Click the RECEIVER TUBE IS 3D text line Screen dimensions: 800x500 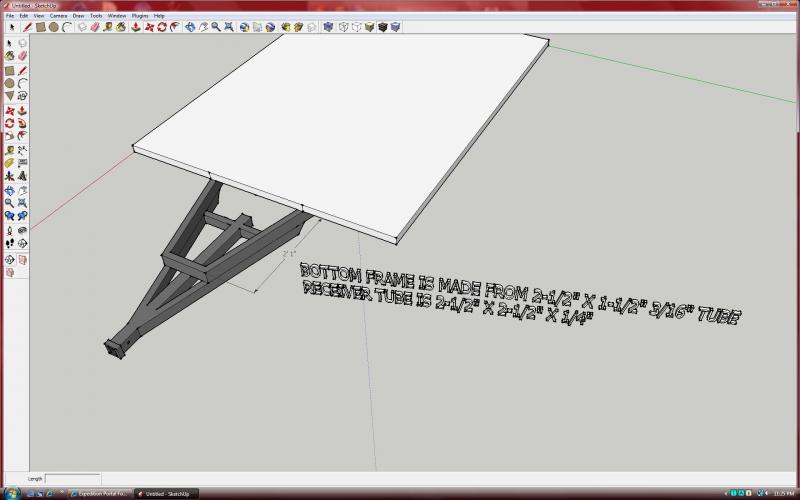point(447,304)
